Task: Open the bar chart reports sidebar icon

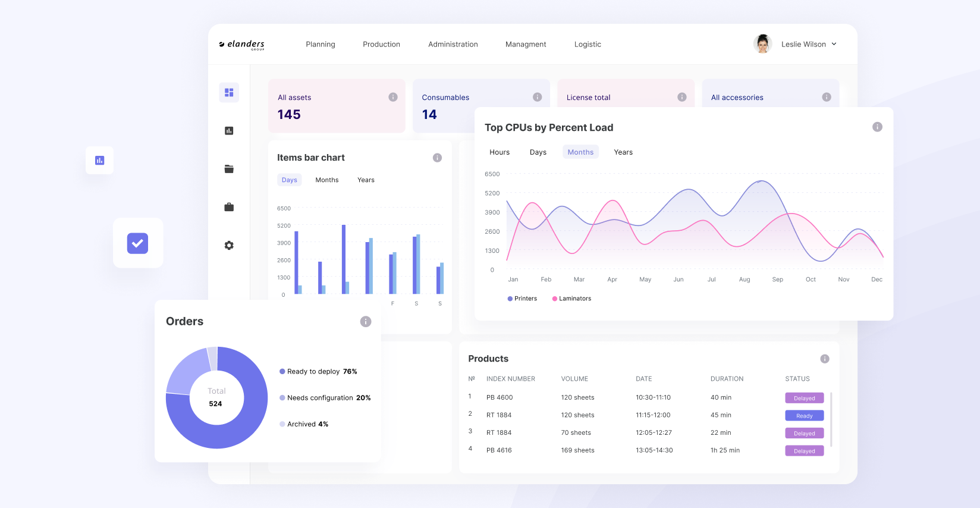Action: click(x=229, y=131)
